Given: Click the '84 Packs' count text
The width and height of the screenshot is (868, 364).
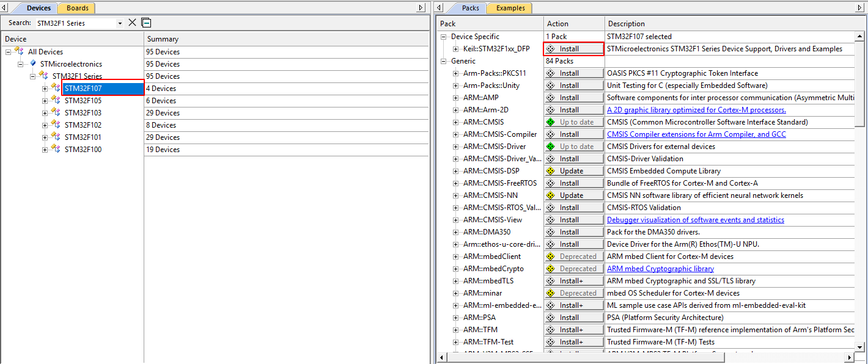Looking at the screenshot, I should (x=559, y=61).
